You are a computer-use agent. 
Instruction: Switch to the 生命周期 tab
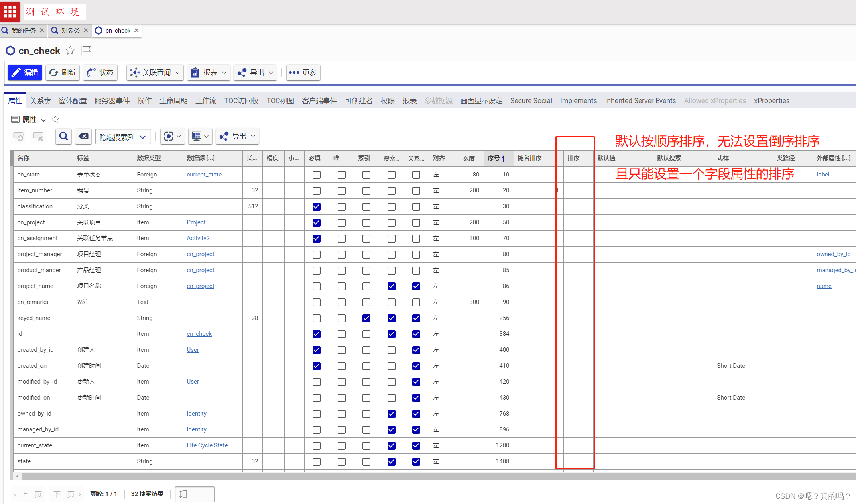173,101
